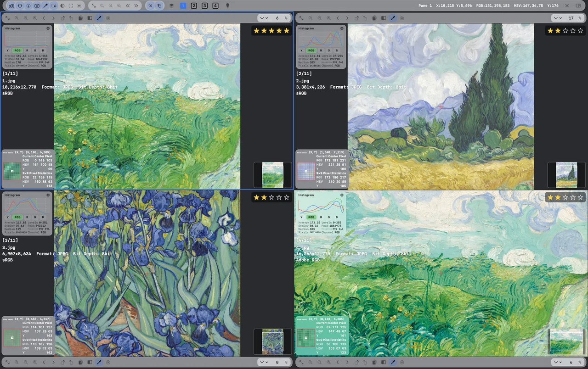Click the sidebar panel icon at top right
This screenshot has height=369, width=588.
point(577,6)
